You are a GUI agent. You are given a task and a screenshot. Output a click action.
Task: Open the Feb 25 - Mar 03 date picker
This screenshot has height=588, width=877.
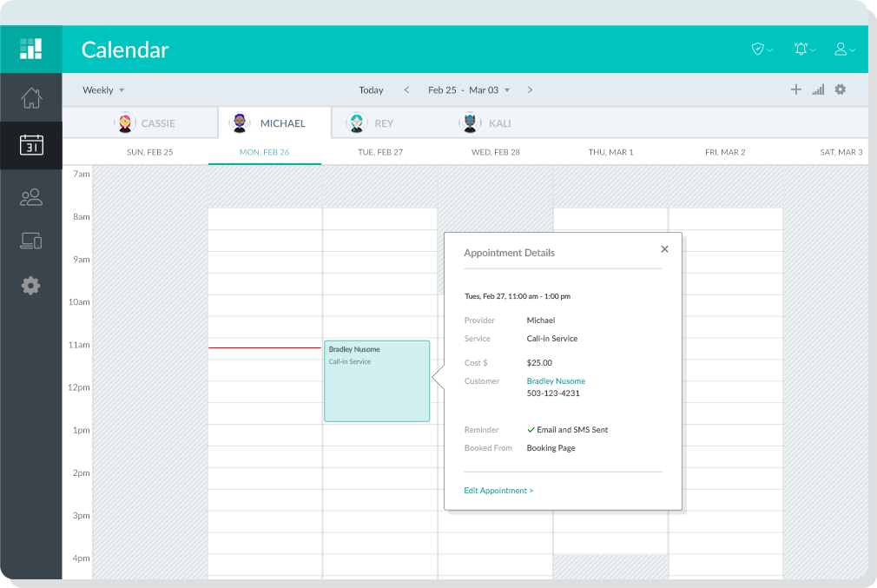tap(469, 90)
